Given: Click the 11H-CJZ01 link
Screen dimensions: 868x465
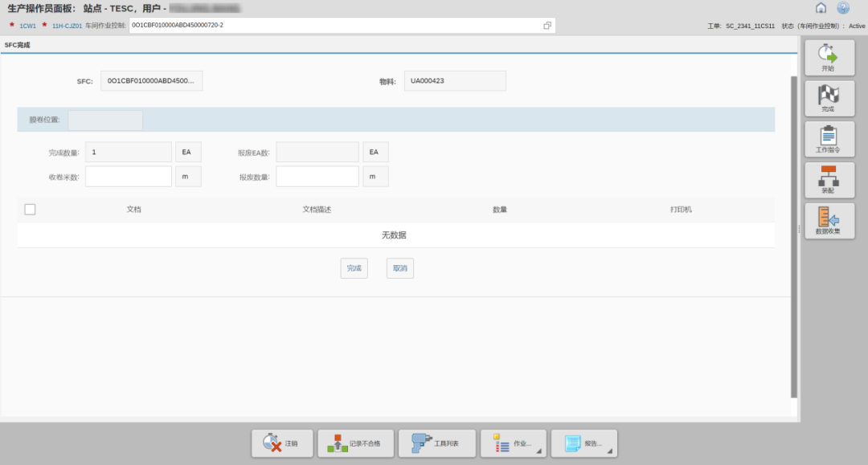Looking at the screenshot, I should pyautogui.click(x=67, y=26).
